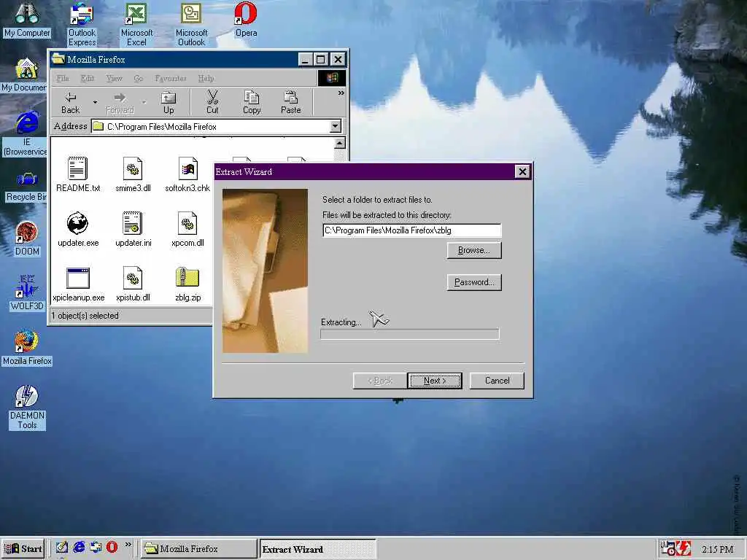Maximize the Mozilla Firefox folder window
This screenshot has width=747, height=560.
[321, 60]
